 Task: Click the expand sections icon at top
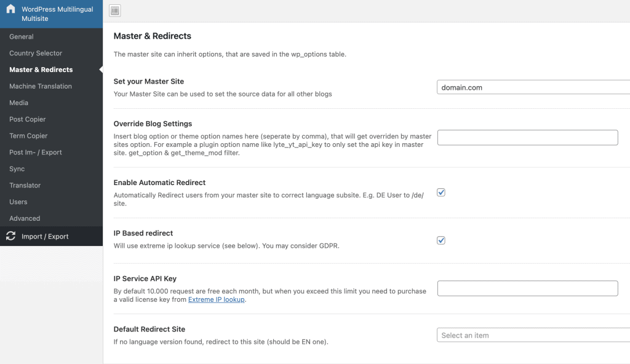[x=115, y=10]
